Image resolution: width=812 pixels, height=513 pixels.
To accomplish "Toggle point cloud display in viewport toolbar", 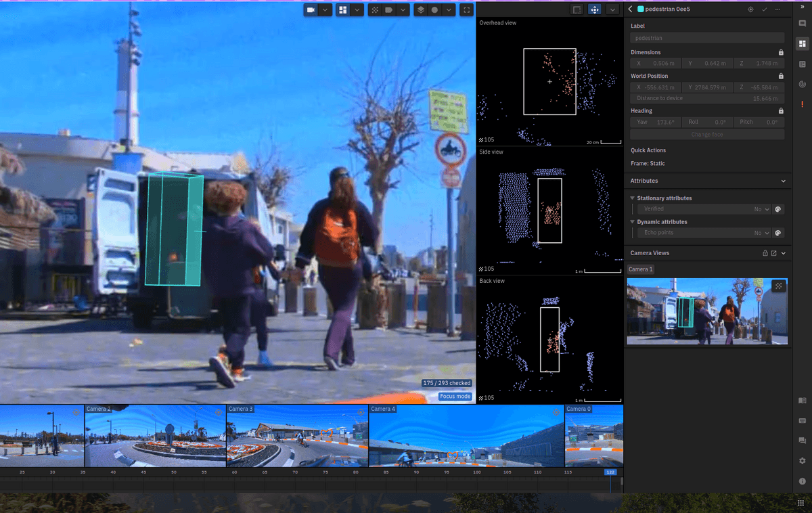I will tap(375, 10).
